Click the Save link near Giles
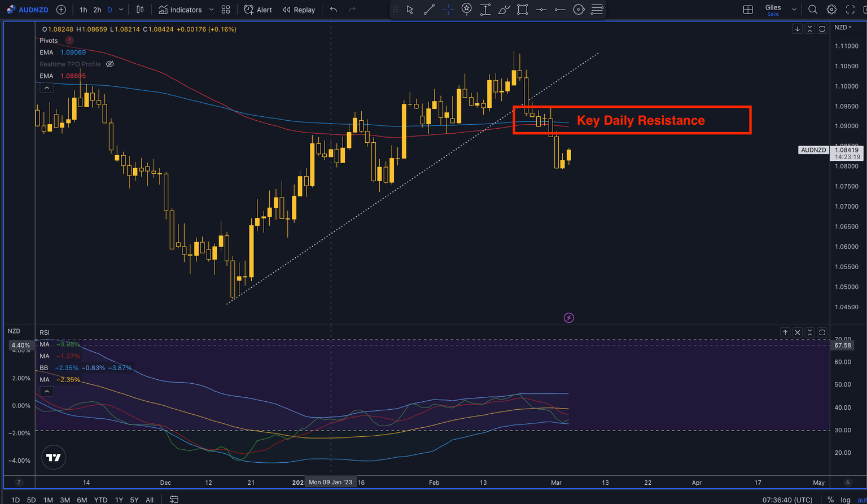The height and width of the screenshot is (504, 867). tap(773, 14)
